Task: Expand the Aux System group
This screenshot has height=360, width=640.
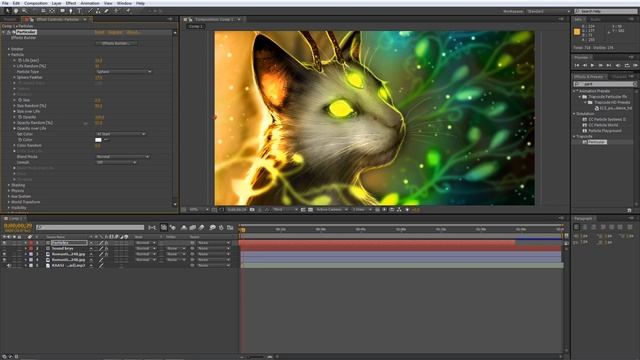Action: click(9, 196)
